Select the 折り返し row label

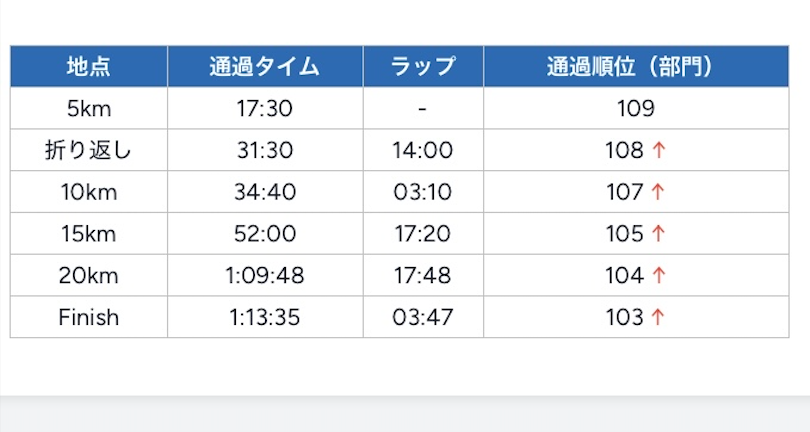(89, 151)
